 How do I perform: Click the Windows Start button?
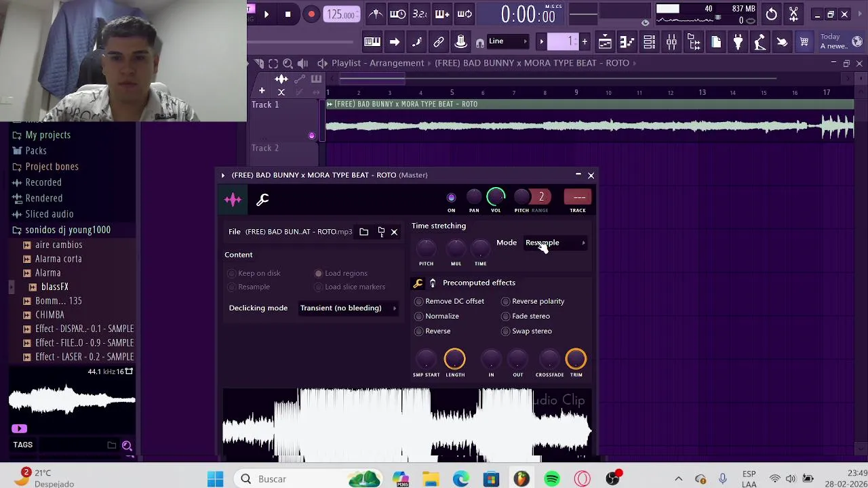(216, 479)
